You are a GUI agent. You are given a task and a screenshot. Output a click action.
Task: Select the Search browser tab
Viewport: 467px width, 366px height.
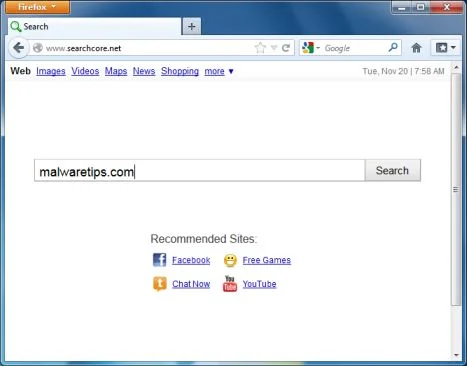[x=95, y=27]
